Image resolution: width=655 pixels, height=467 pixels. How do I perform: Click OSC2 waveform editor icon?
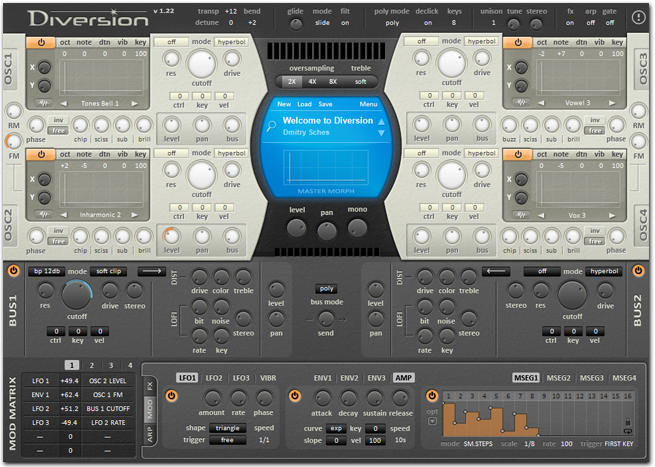tap(44, 214)
